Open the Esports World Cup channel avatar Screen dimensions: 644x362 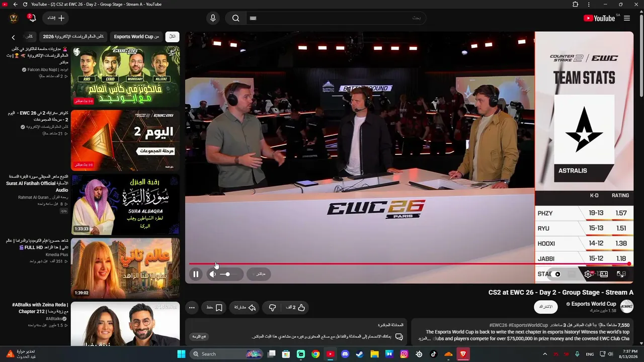[x=626, y=306]
